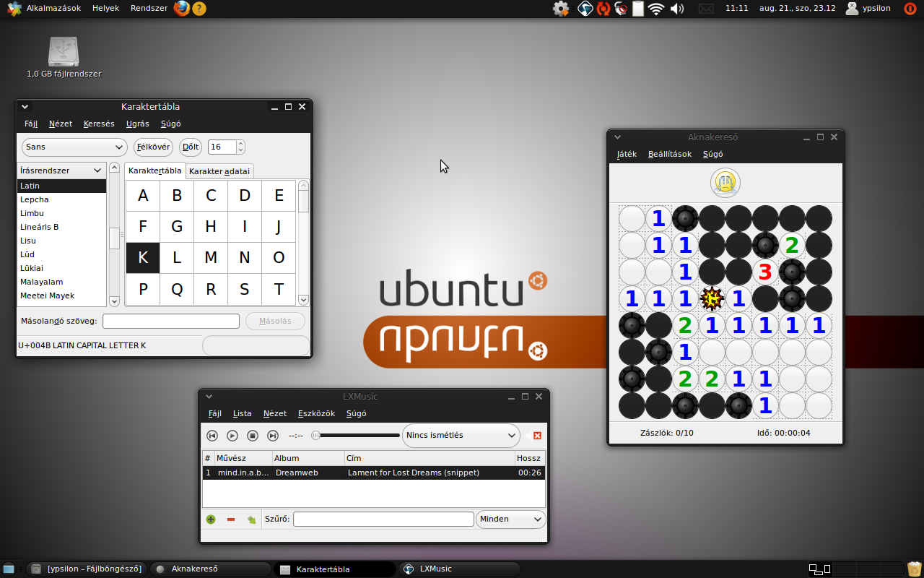The height and width of the screenshot is (578, 924).
Task: Sort the playlist by the Hossz column header
Action: coord(529,458)
